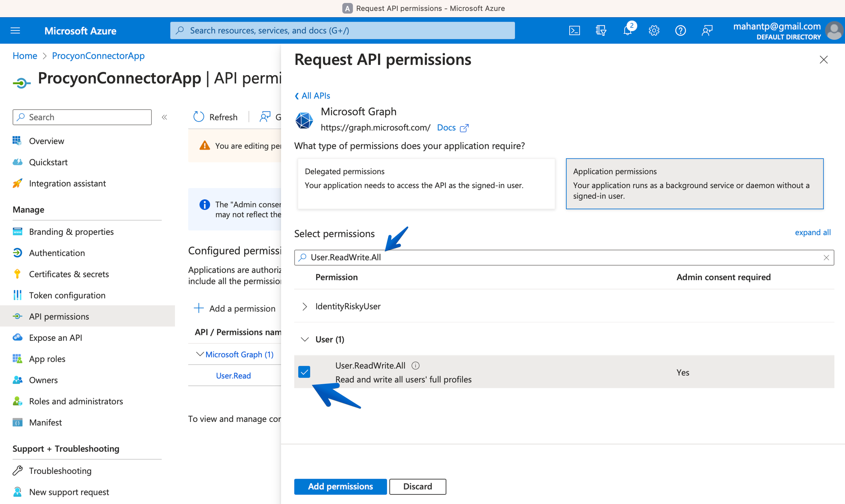845x504 pixels.
Task: Open Token configuration from the sidebar
Action: click(x=67, y=295)
